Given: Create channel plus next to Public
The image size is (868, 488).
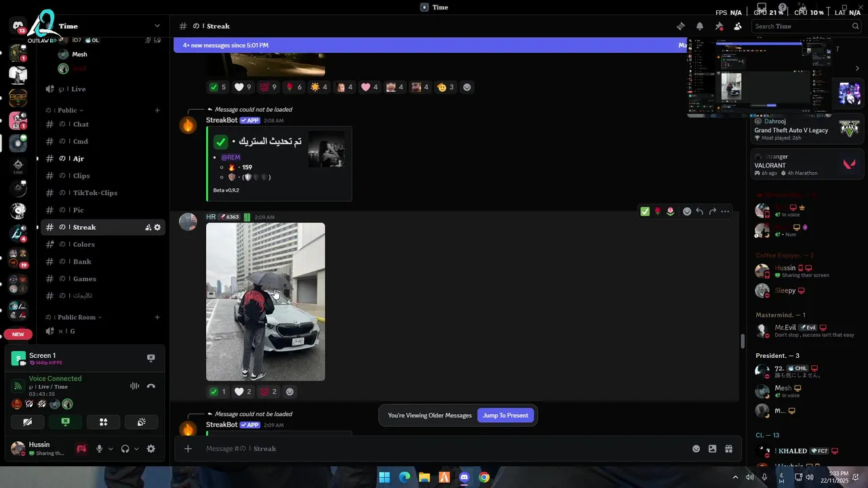Looking at the screenshot, I should [157, 110].
